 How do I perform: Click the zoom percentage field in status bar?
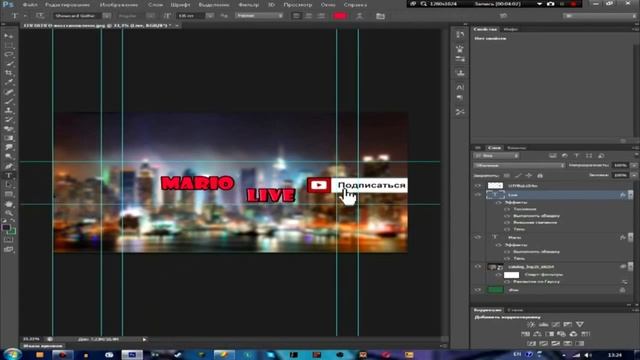[31, 339]
